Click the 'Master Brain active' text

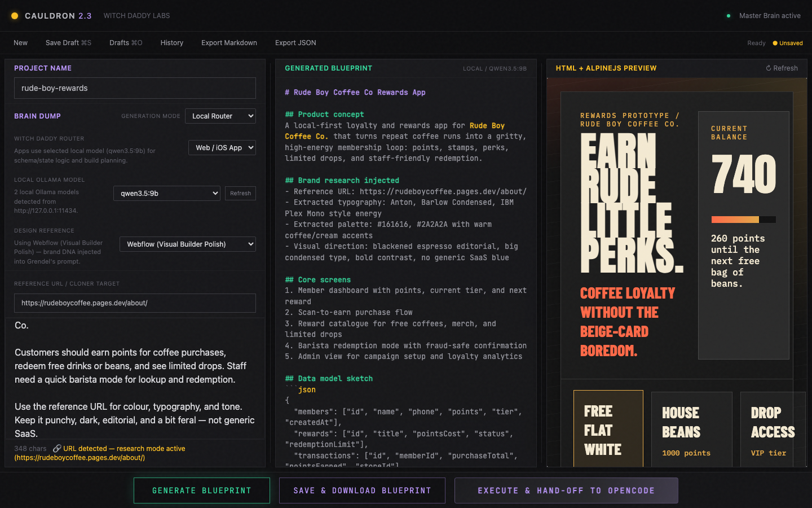point(770,16)
